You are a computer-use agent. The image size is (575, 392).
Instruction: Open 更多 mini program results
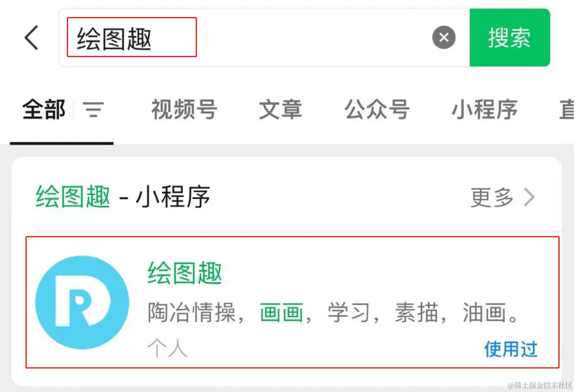coord(492,197)
